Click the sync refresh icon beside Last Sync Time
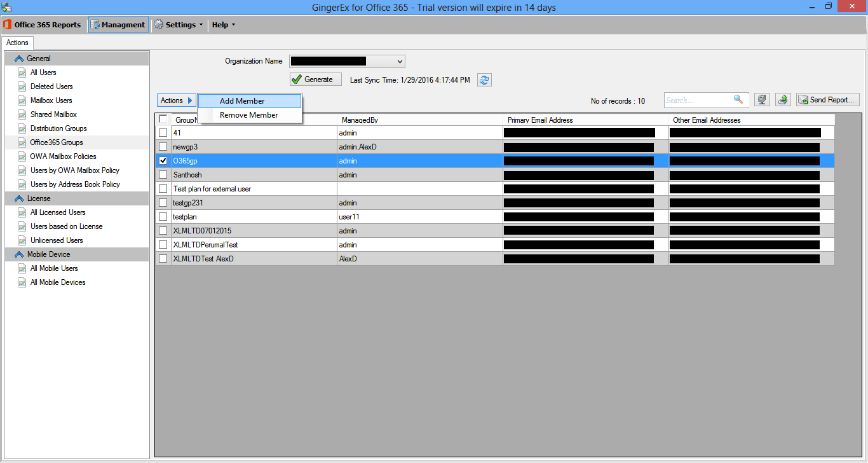The height and width of the screenshot is (463, 868). coord(485,79)
